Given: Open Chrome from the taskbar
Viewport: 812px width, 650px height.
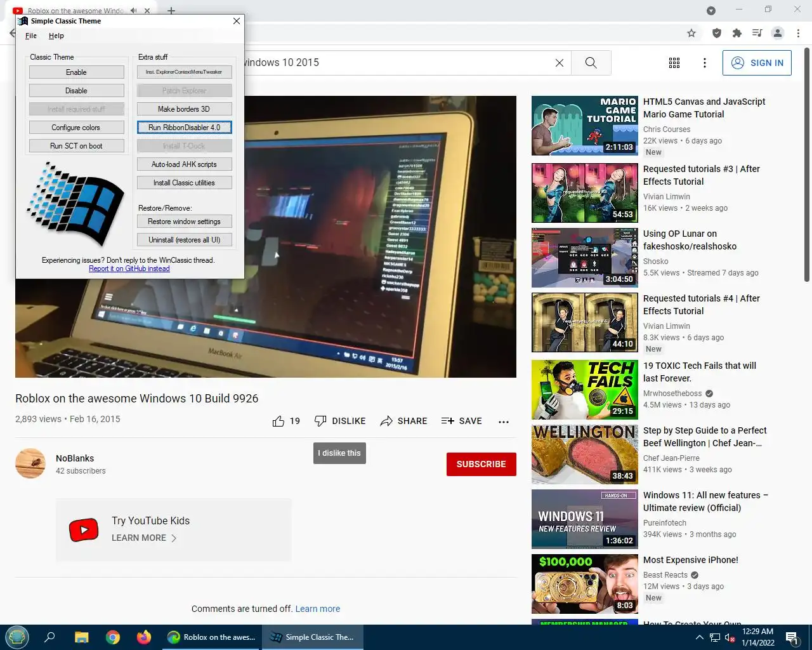Looking at the screenshot, I should pyautogui.click(x=113, y=637).
